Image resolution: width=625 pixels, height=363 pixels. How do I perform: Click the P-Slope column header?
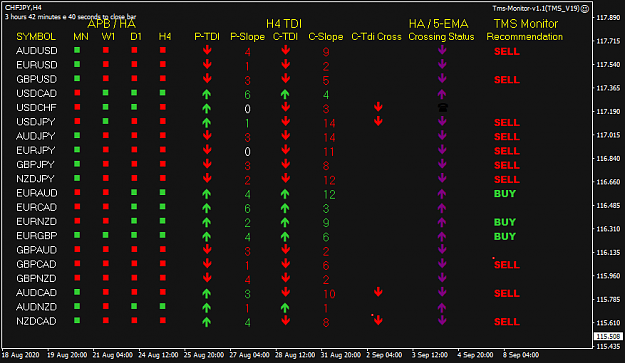(x=248, y=37)
